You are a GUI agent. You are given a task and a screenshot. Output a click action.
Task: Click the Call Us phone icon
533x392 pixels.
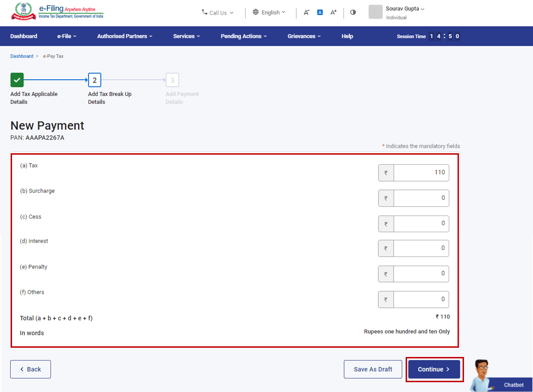(x=204, y=12)
